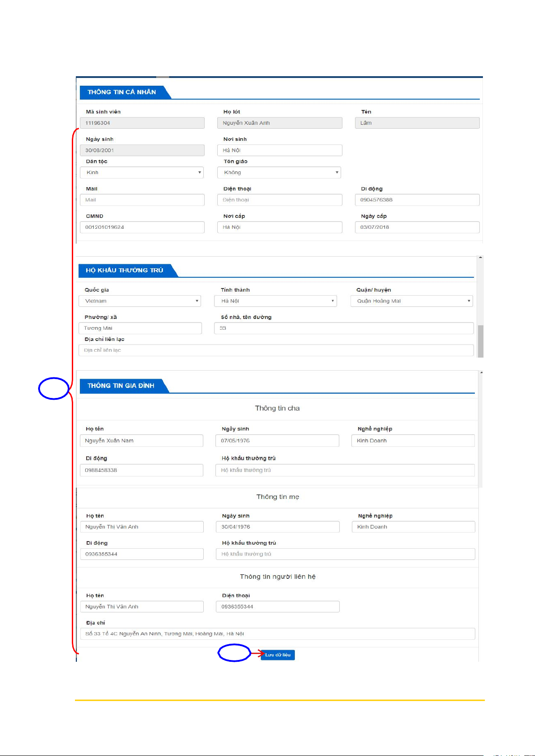Click the Ngày cấp date field
Viewport: 535px width, 756px height.
tap(417, 227)
